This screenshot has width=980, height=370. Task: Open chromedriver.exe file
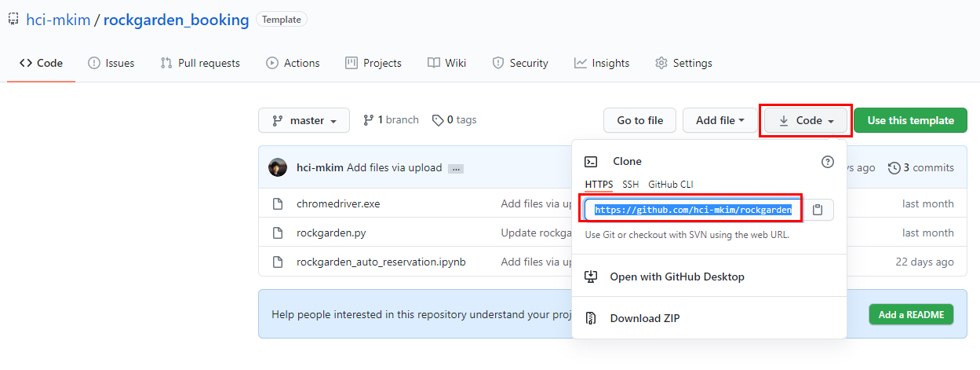pos(338,203)
